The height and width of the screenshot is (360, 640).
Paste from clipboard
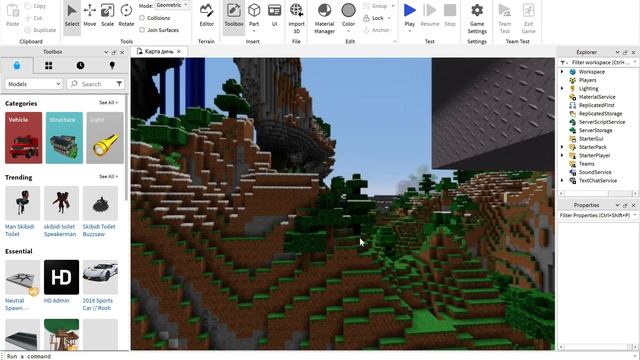coord(13,16)
